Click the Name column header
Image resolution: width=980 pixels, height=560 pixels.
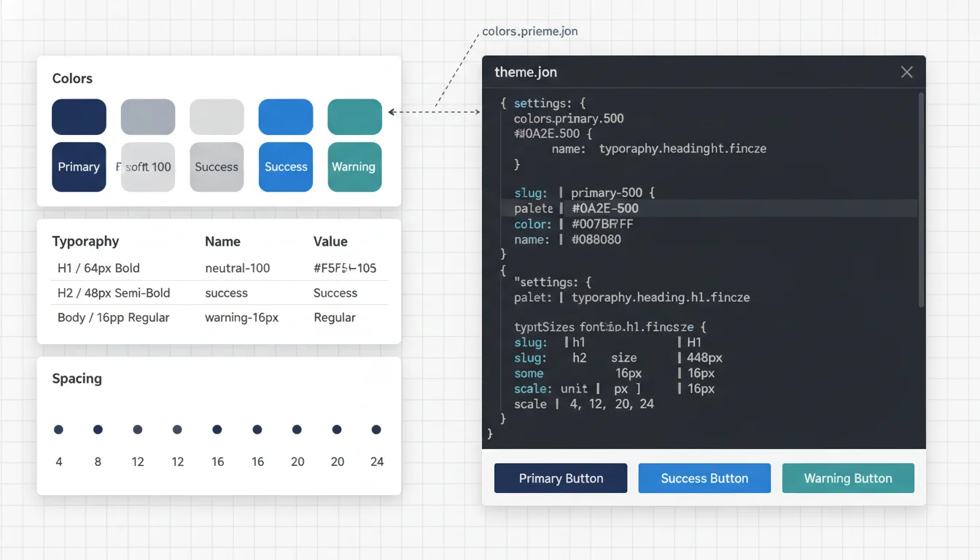click(222, 241)
